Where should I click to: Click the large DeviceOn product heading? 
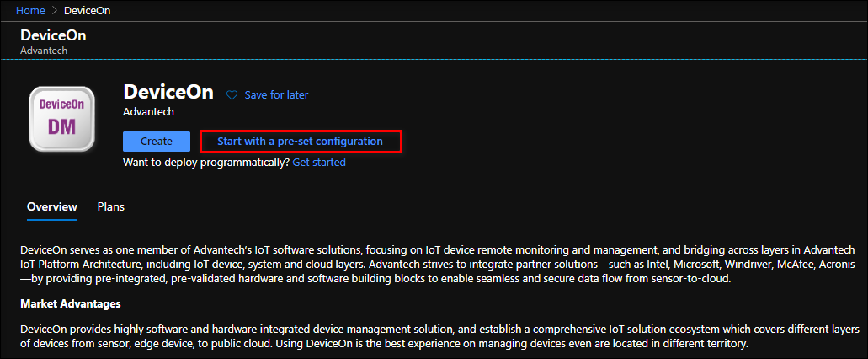(168, 92)
